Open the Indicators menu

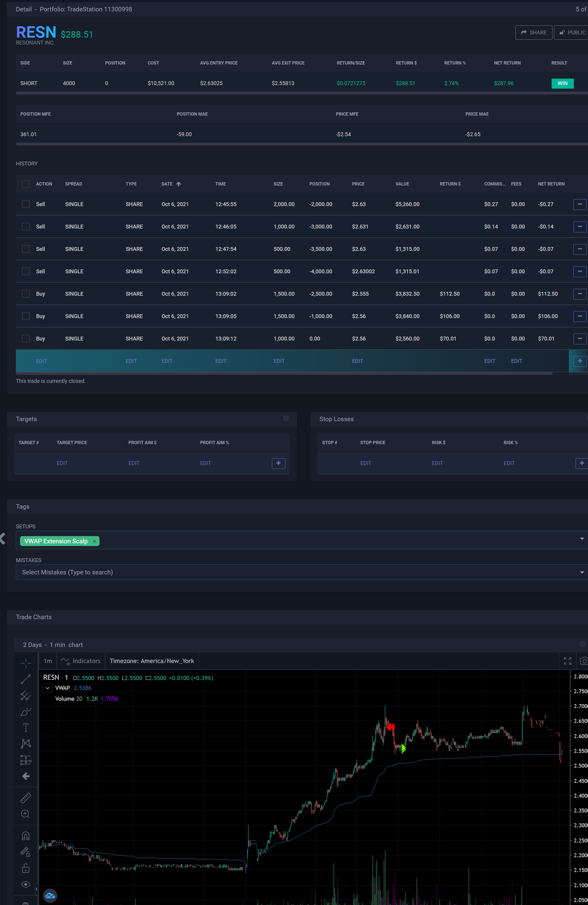point(81,661)
